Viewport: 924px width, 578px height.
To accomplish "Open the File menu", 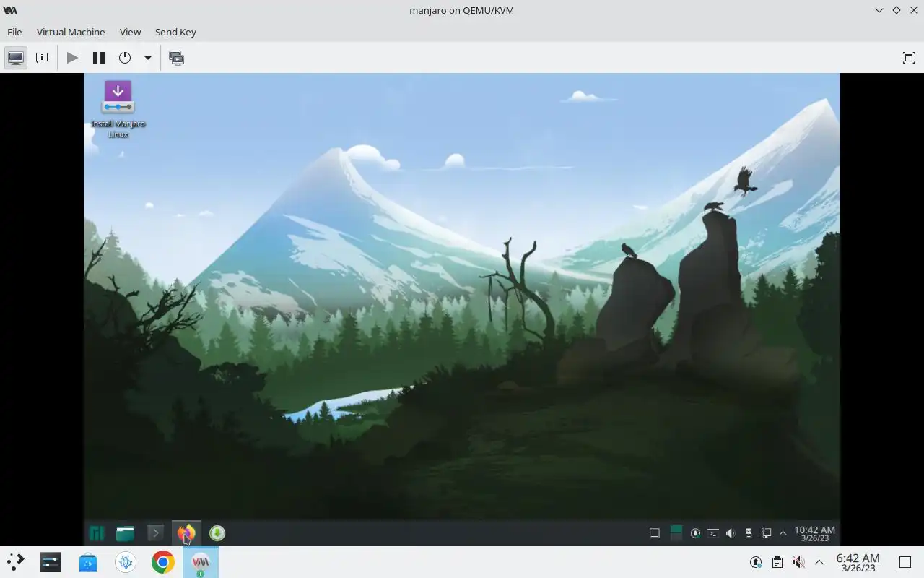I will (14, 32).
